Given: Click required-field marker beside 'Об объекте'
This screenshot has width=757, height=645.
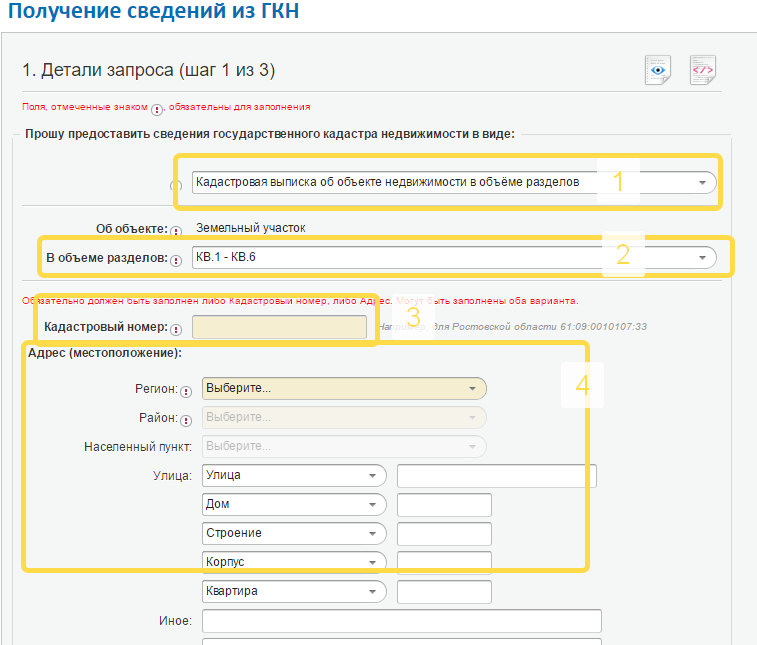Looking at the screenshot, I should tap(176, 230).
